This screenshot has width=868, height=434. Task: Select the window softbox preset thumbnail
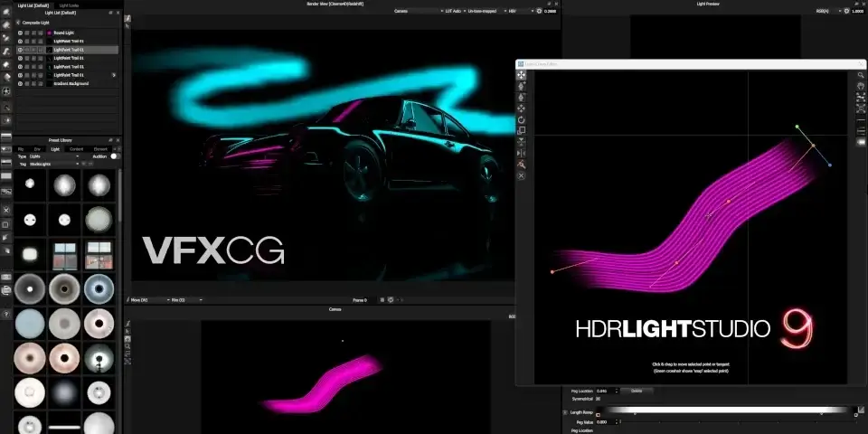coord(65,255)
